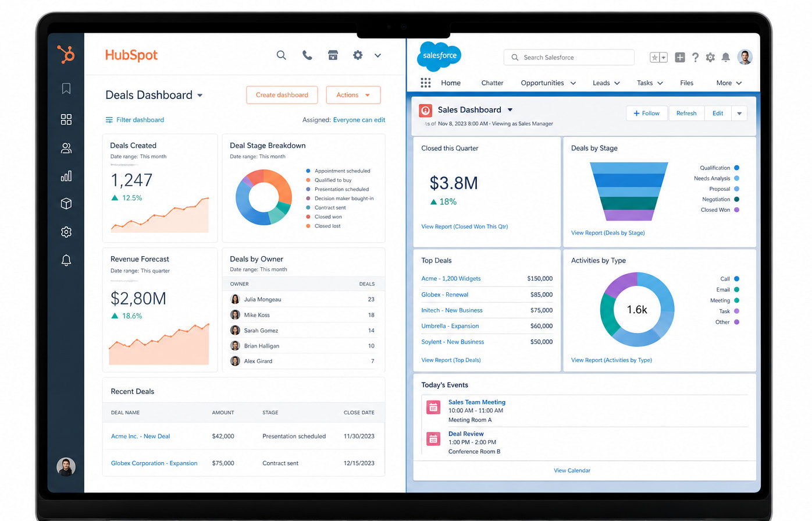Open the Everyone can edit link
The width and height of the screenshot is (812, 521).
359,120
